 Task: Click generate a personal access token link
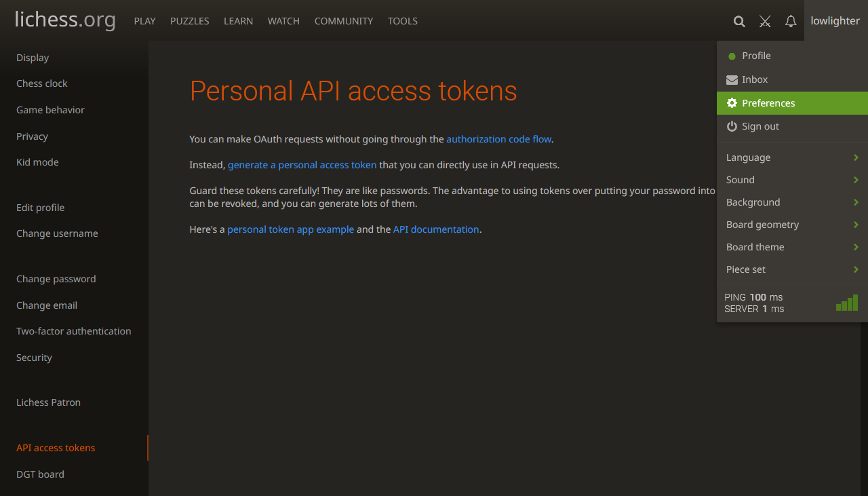coord(302,165)
